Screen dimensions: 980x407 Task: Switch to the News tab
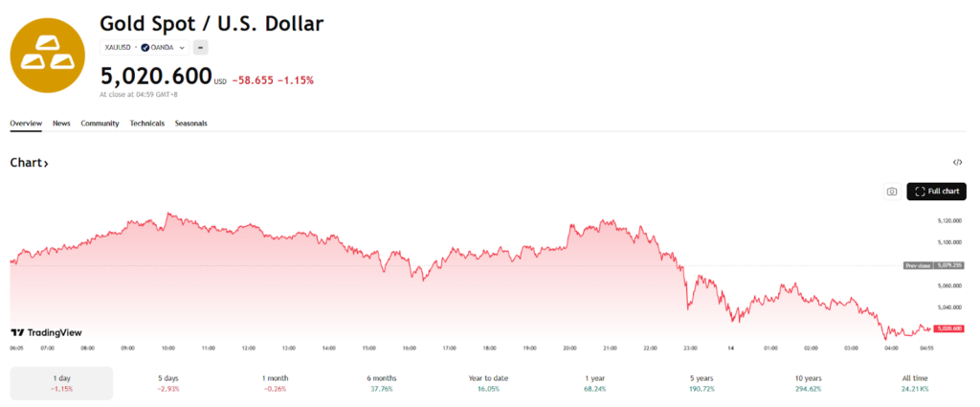click(61, 124)
